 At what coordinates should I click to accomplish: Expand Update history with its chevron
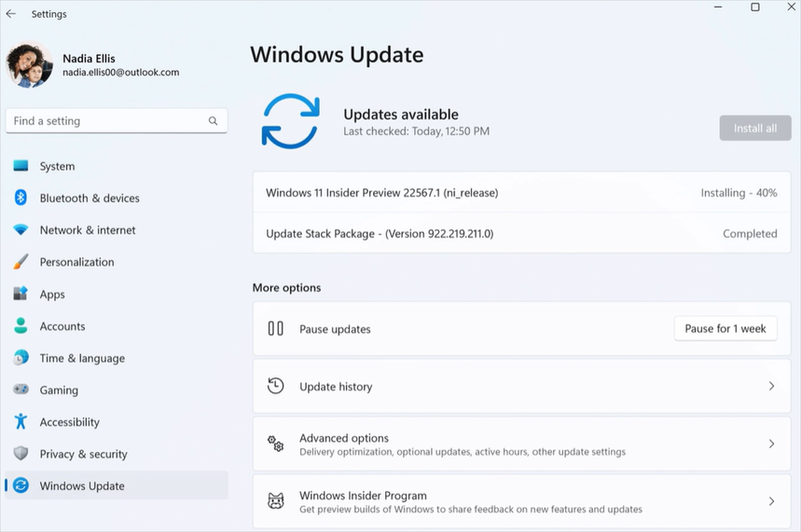coord(771,387)
